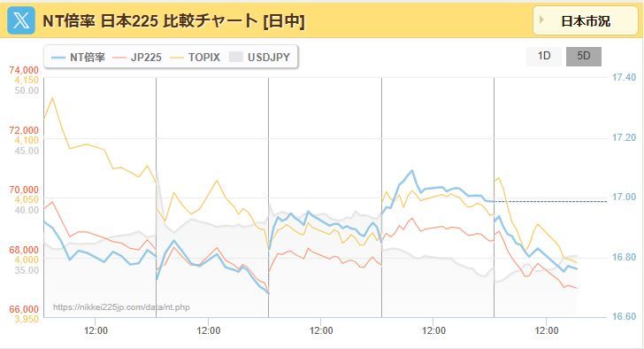Click the nikkei225jp.com/data/nt.php URL text
The width and height of the screenshot is (644, 349).
click(121, 307)
